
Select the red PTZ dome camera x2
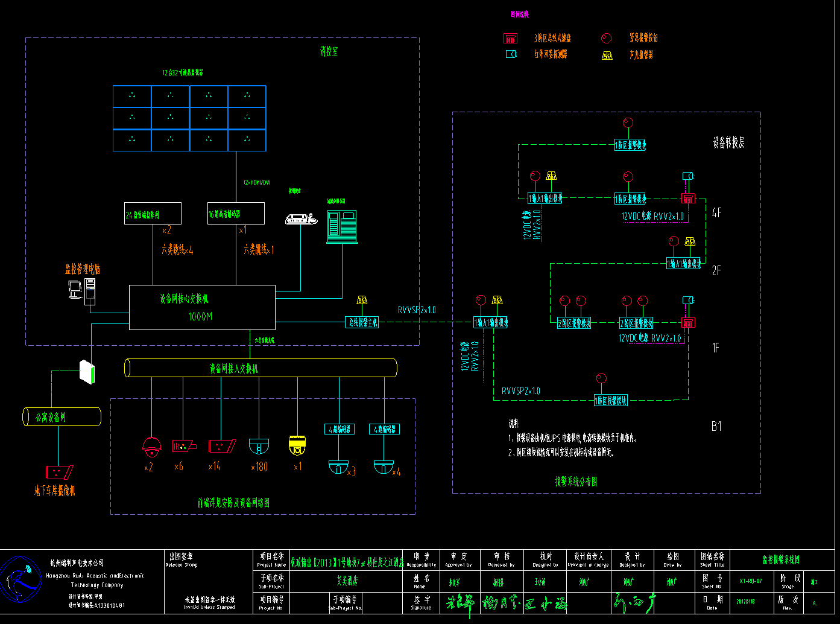[151, 447]
